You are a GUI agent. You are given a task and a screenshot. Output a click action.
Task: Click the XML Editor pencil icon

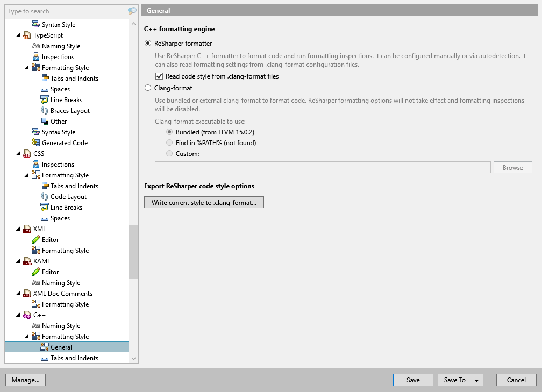tap(35, 240)
